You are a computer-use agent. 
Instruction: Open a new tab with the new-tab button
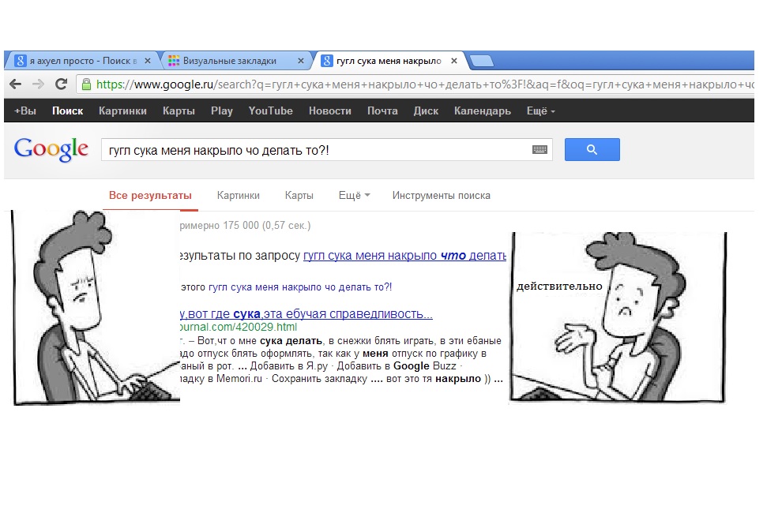pyautogui.click(x=482, y=62)
